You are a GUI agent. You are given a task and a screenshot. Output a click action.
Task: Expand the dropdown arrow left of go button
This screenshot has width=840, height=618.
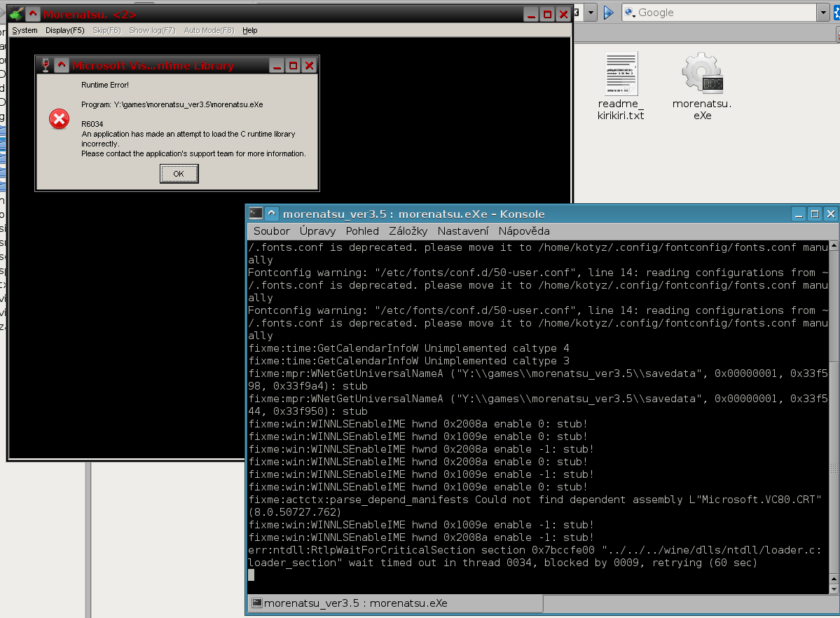point(591,13)
